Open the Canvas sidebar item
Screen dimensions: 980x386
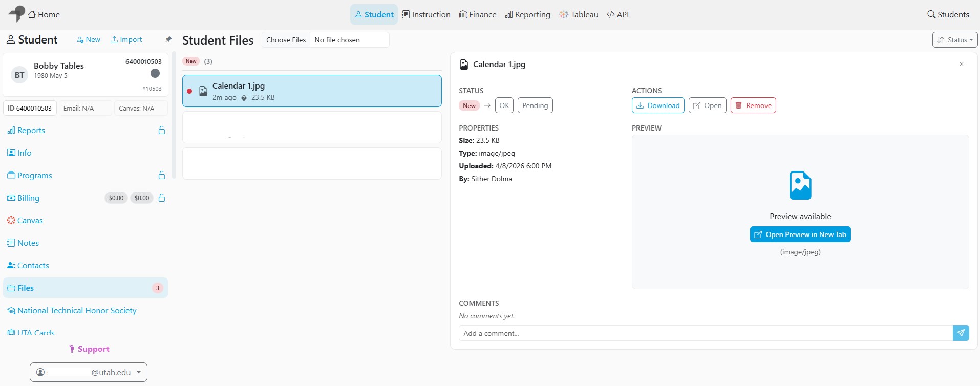(25, 220)
